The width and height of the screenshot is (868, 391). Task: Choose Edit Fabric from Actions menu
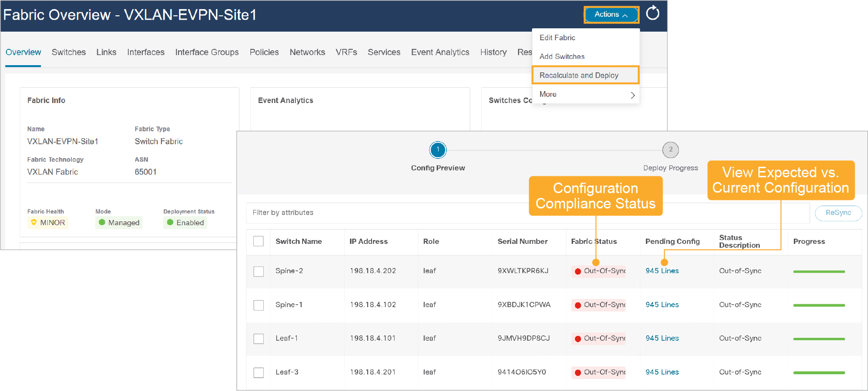557,38
